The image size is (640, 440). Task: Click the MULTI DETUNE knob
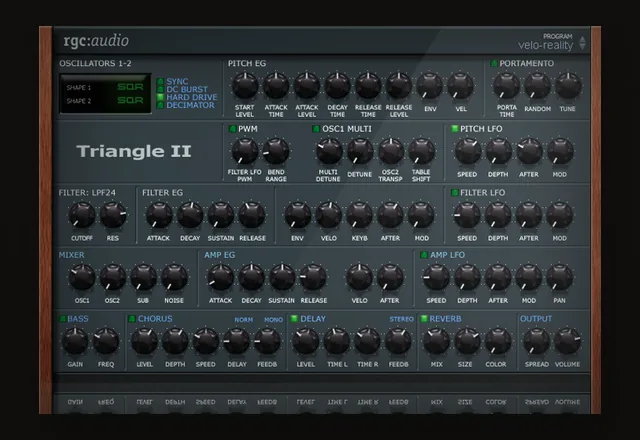329,151
